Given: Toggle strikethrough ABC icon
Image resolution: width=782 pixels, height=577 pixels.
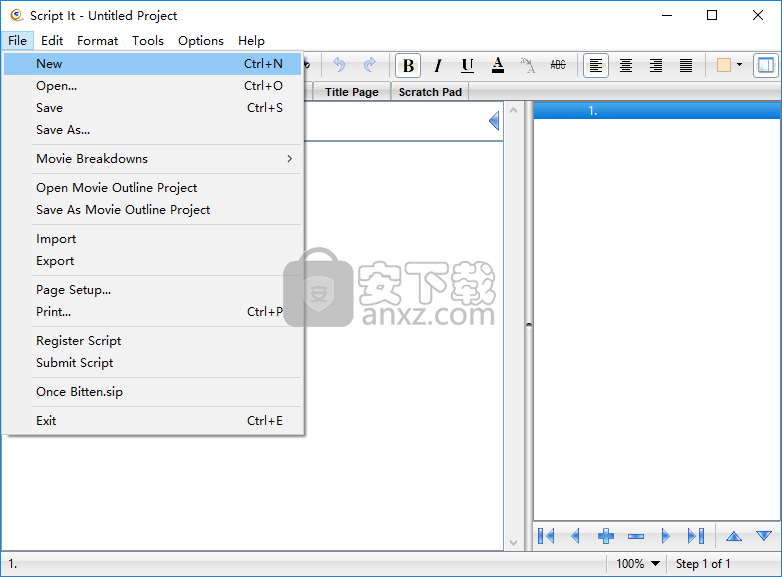Looking at the screenshot, I should click(x=558, y=65).
